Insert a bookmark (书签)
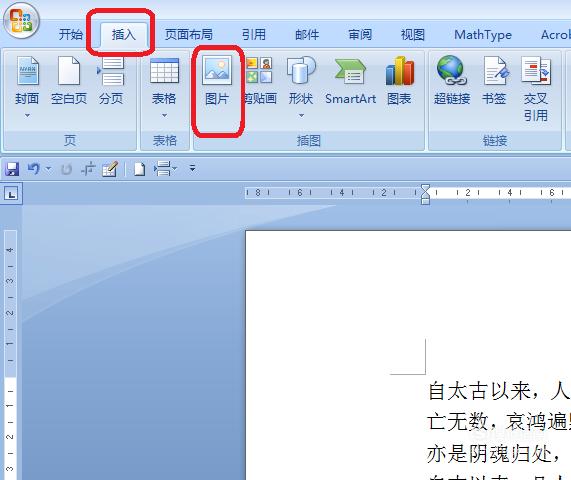Viewport: 571px width, 480px height. tap(494, 81)
